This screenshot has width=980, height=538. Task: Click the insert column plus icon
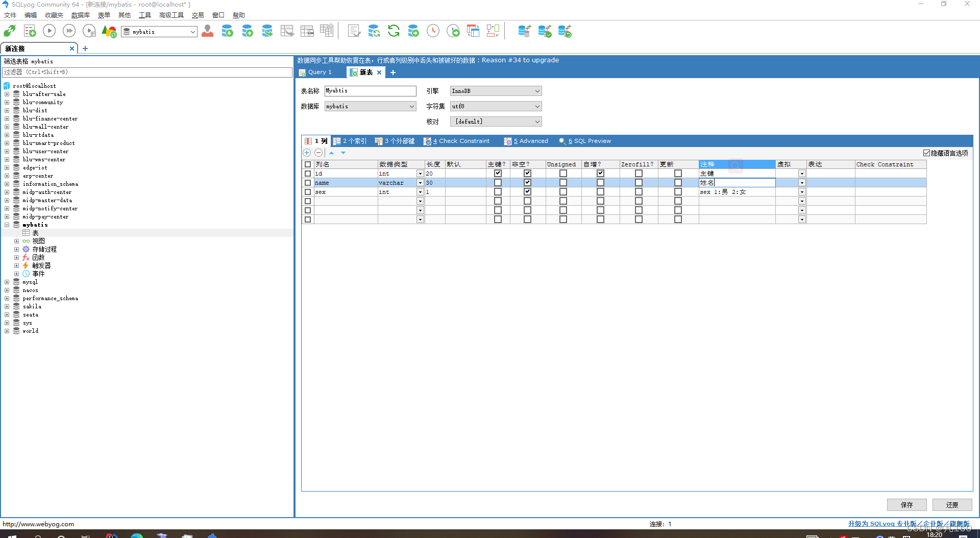(307, 153)
